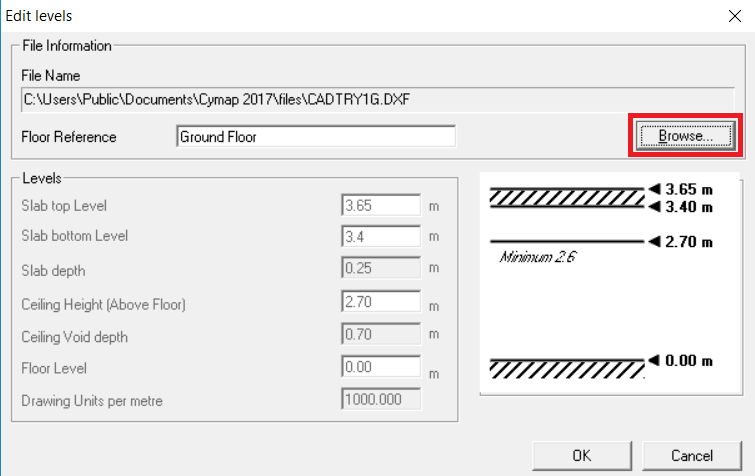This screenshot has height=476, width=755.
Task: Click the Slab top Level label
Action: (64, 206)
